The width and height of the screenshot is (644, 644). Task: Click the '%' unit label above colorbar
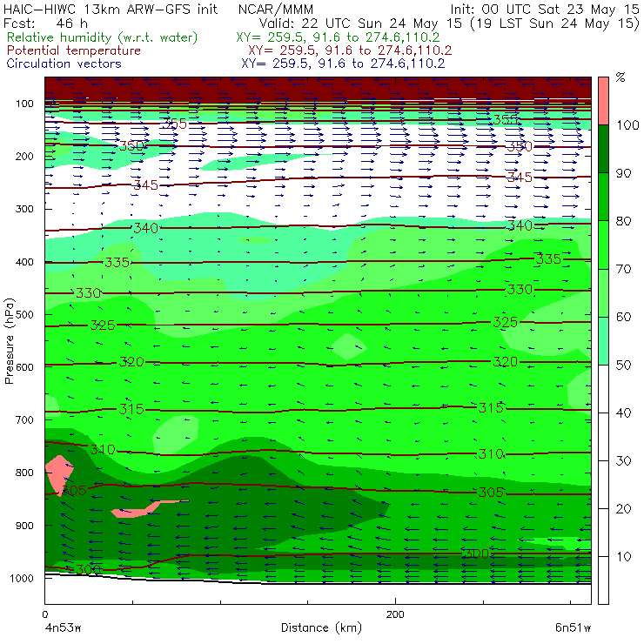coord(621,77)
